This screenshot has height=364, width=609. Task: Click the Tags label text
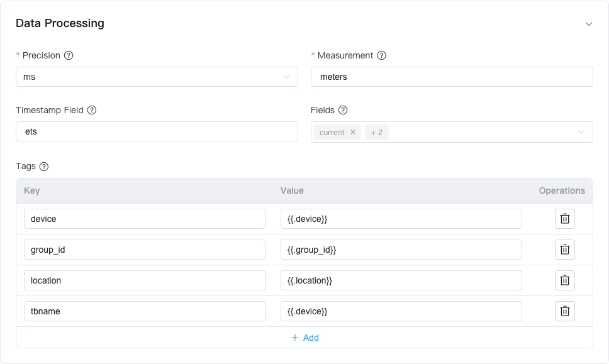click(26, 166)
